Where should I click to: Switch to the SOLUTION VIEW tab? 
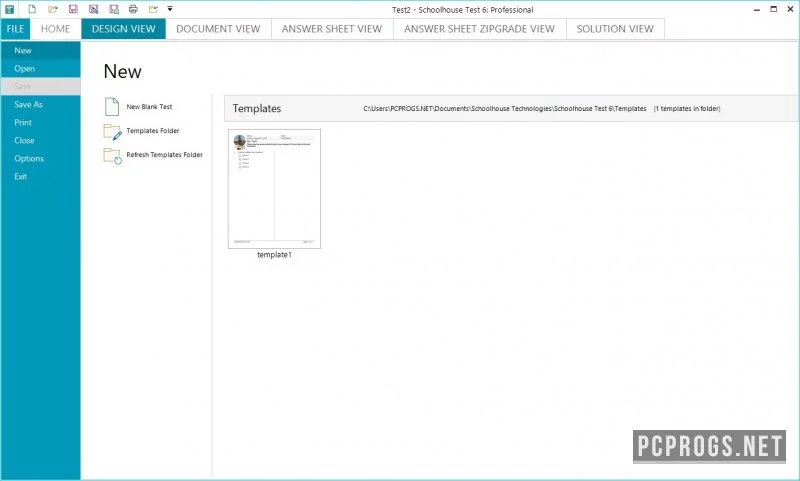tap(615, 29)
